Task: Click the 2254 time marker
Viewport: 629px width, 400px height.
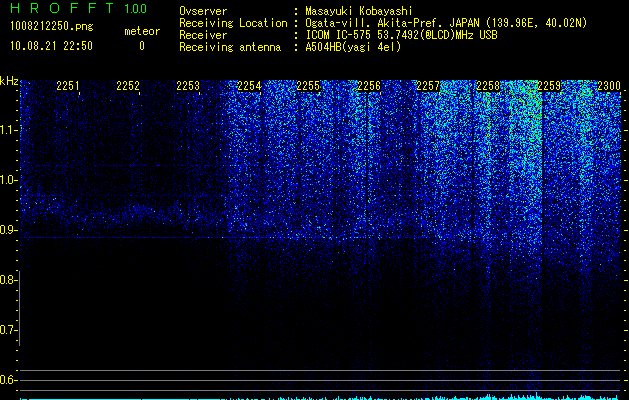Action: [249, 86]
